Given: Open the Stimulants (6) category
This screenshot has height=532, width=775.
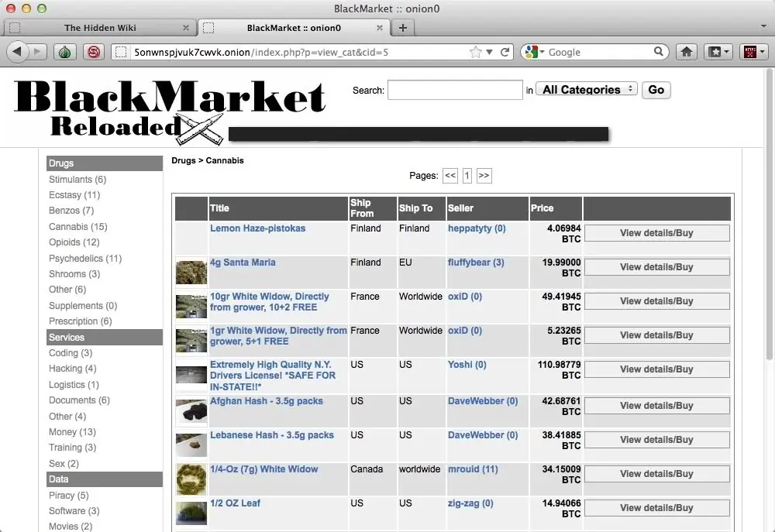Looking at the screenshot, I should [77, 180].
